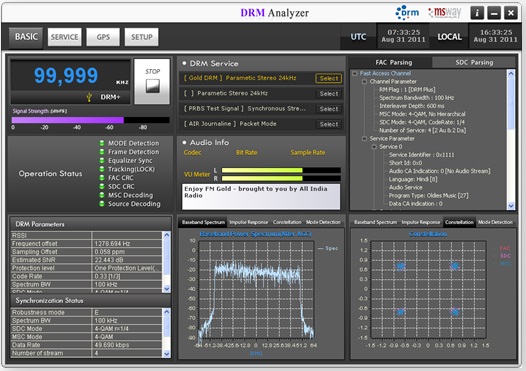526x371 pixels.
Task: Collapse the Service Parameter node
Action: click(x=364, y=139)
